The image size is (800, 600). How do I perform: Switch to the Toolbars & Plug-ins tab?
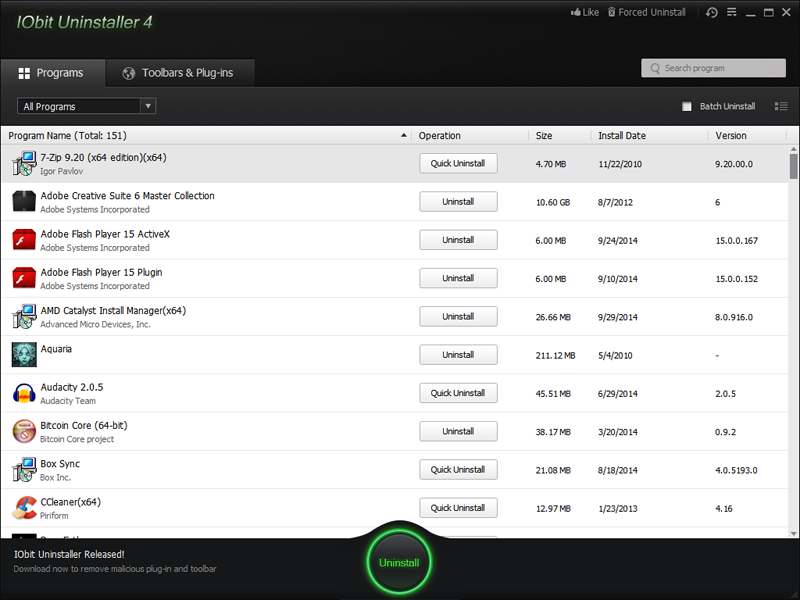point(178,73)
